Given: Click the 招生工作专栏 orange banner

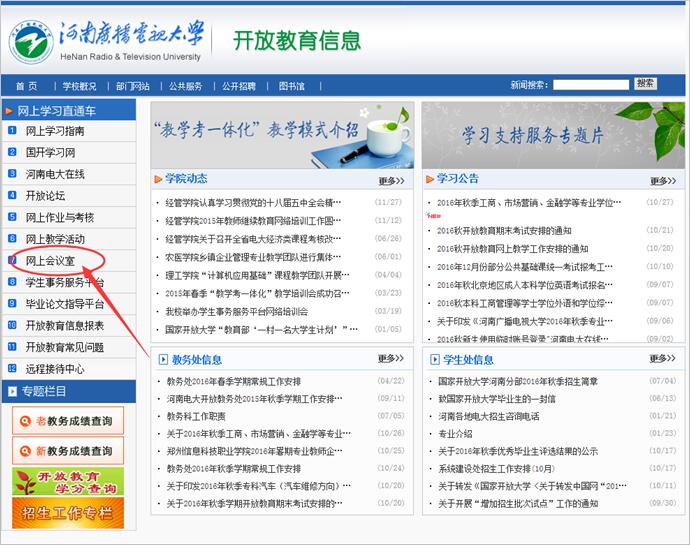Looking at the screenshot, I should click(x=68, y=513).
